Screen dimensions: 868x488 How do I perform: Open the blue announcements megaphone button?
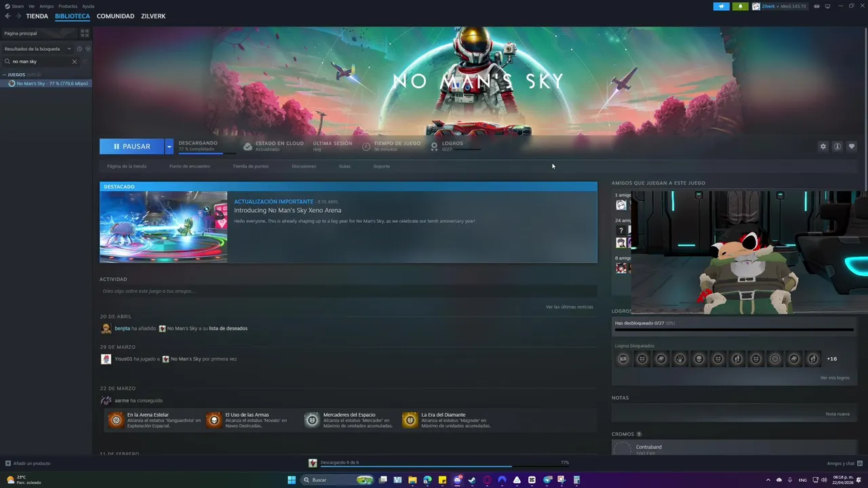[x=721, y=6]
